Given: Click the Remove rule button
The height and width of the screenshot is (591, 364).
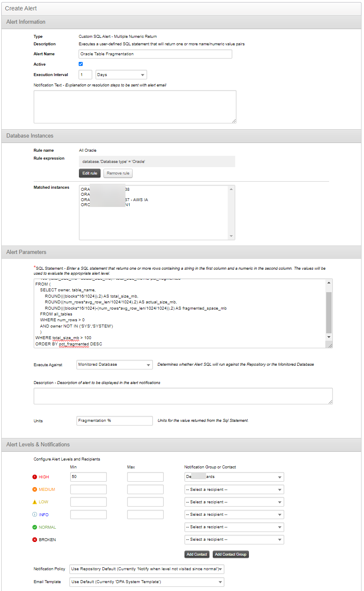Looking at the screenshot, I should (118, 173).
